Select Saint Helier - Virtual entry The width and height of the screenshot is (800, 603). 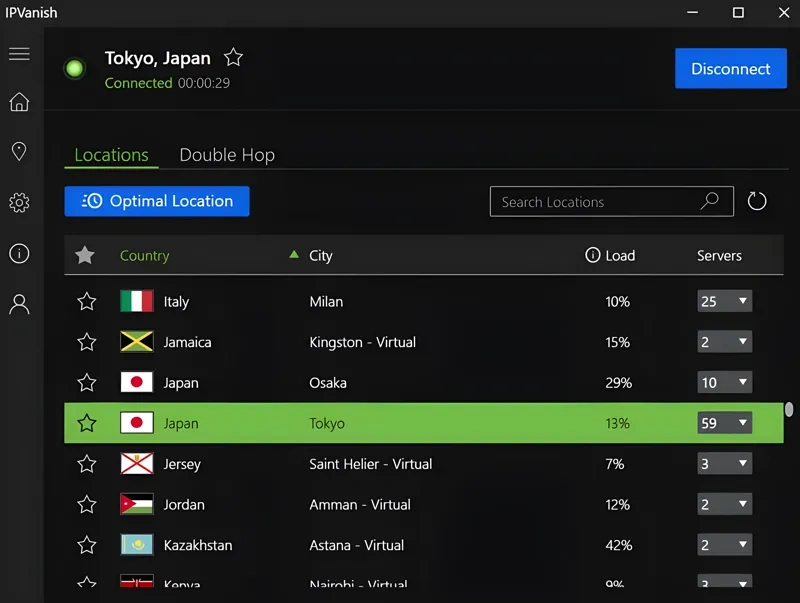click(370, 464)
